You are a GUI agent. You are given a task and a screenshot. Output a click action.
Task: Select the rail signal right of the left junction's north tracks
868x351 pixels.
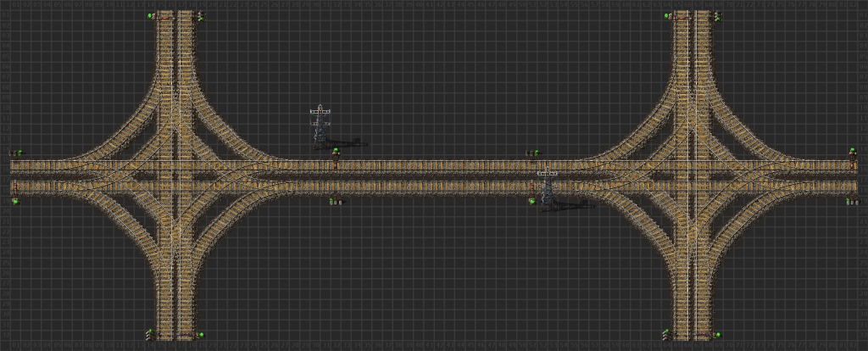[202, 17]
